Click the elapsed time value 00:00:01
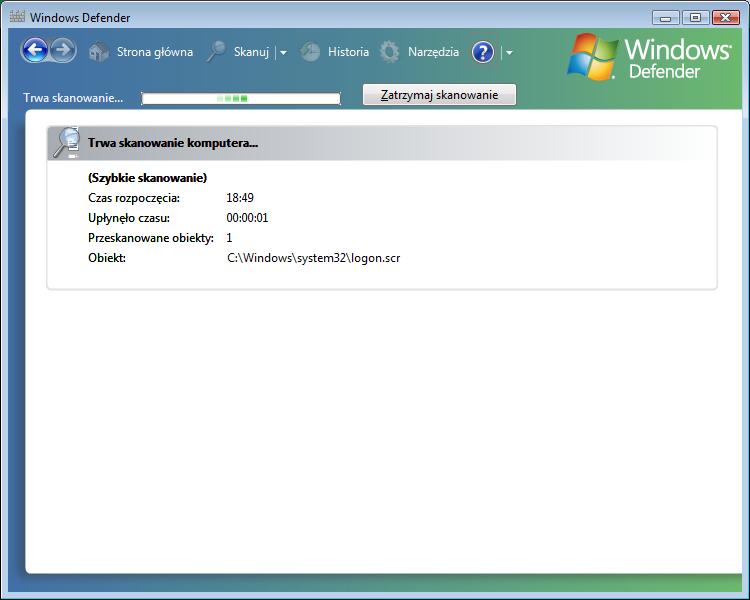 (247, 218)
